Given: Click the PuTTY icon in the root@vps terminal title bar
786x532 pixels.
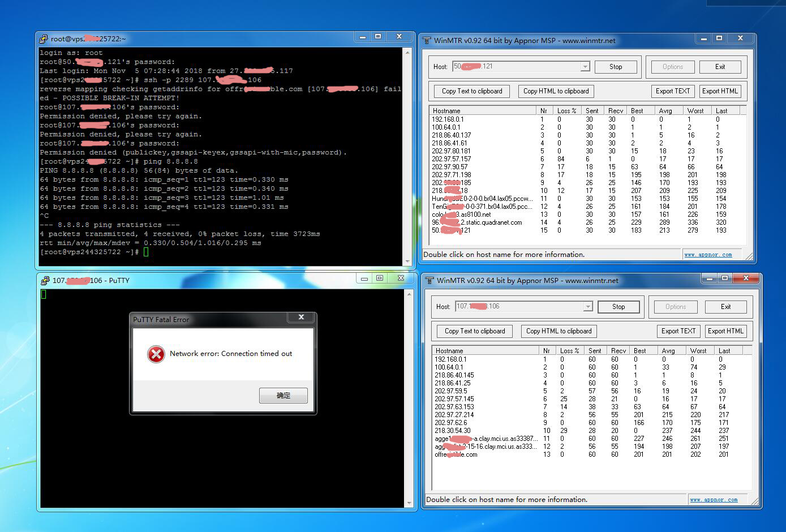Looking at the screenshot, I should click(x=44, y=39).
